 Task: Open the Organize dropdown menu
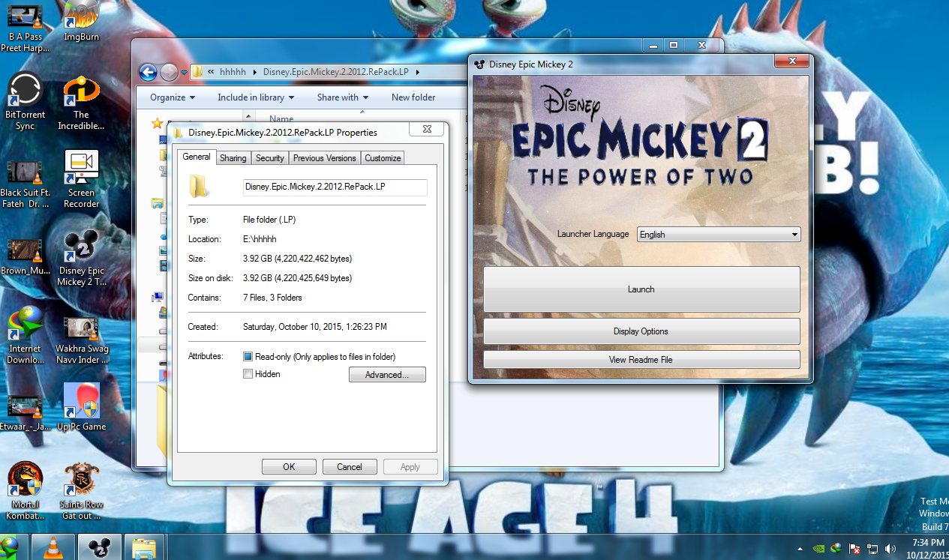point(173,97)
